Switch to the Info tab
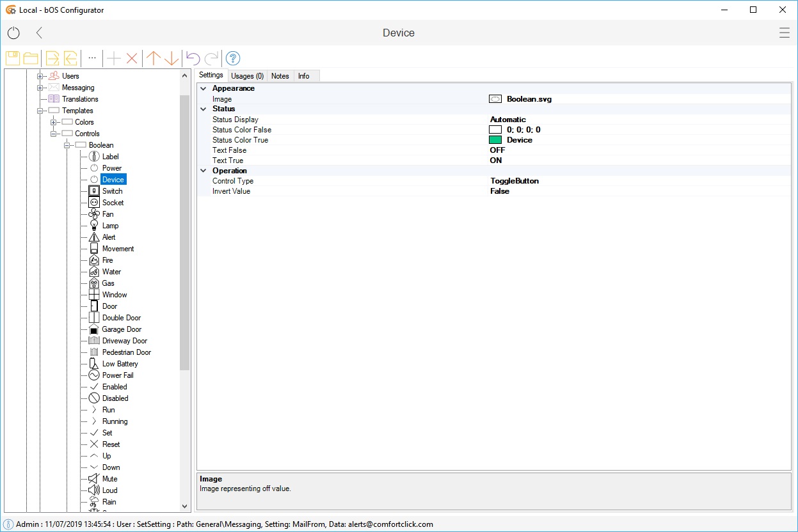798x532 pixels. (x=304, y=75)
